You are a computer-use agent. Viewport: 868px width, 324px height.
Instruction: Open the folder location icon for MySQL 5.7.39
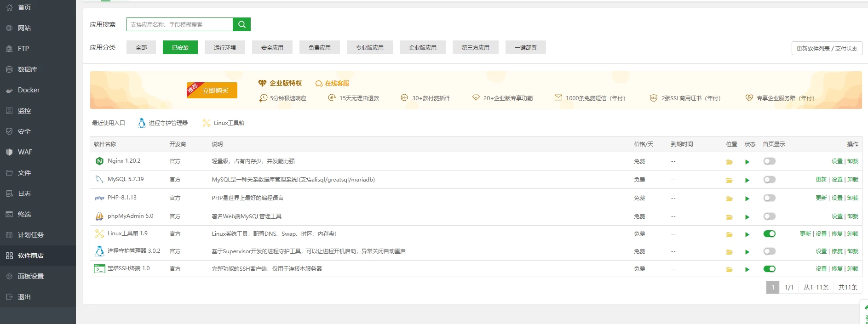click(729, 180)
